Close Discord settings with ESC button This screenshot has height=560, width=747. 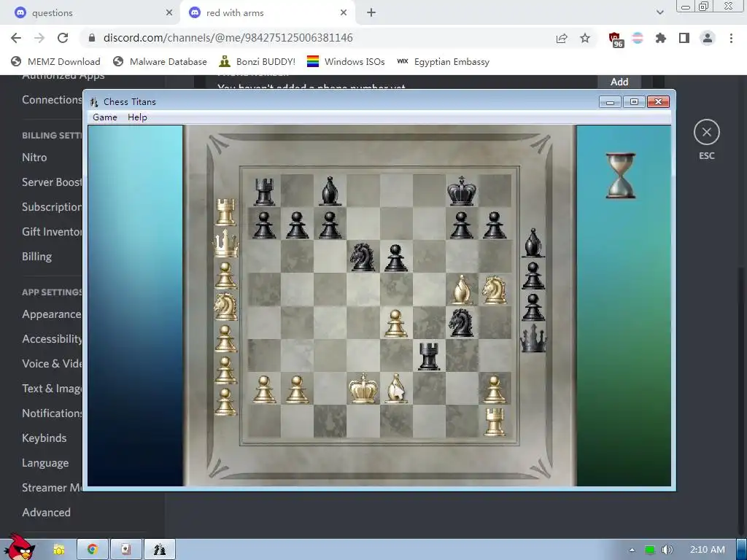coord(706,133)
